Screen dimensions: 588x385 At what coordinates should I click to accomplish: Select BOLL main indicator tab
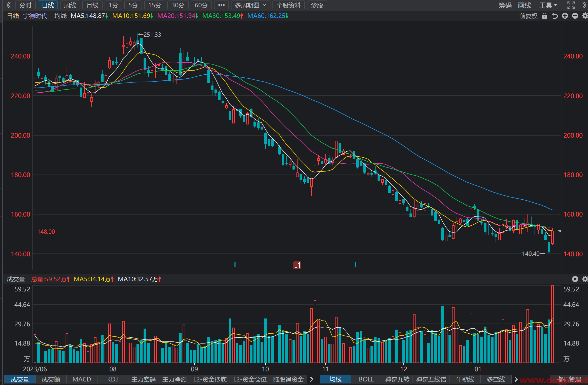tap(366, 379)
